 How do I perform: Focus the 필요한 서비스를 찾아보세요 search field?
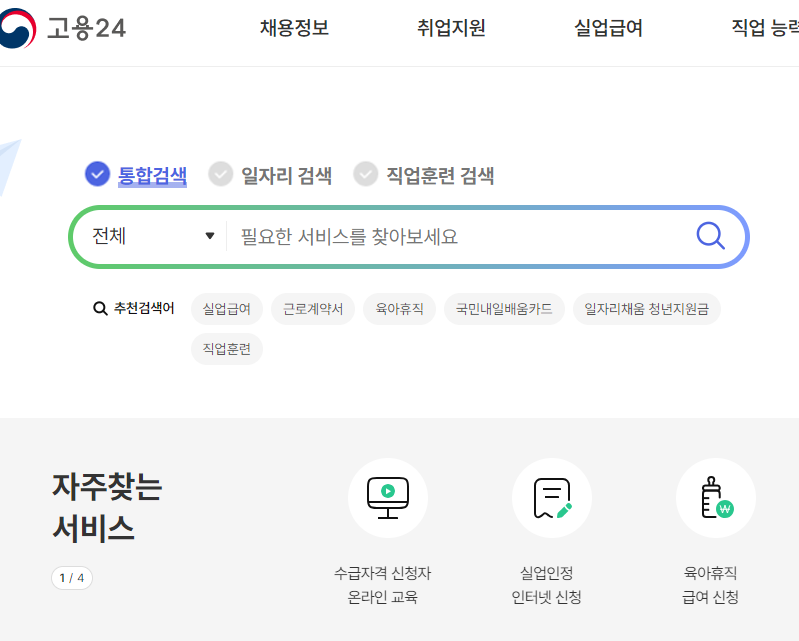(x=459, y=236)
